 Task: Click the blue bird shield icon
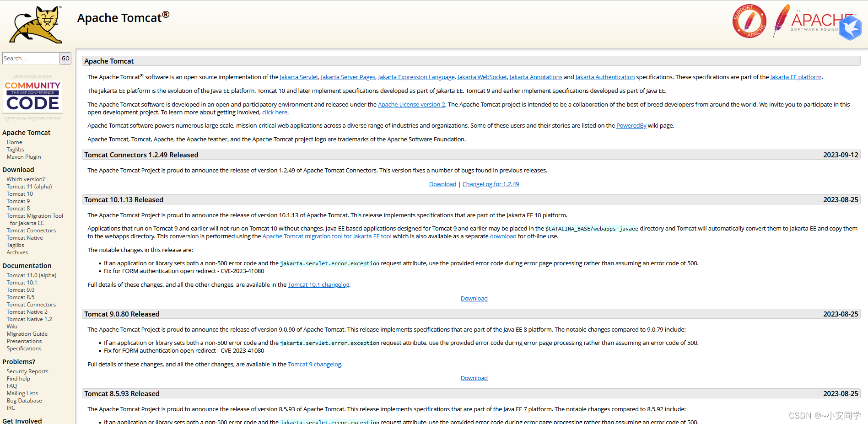[850, 28]
